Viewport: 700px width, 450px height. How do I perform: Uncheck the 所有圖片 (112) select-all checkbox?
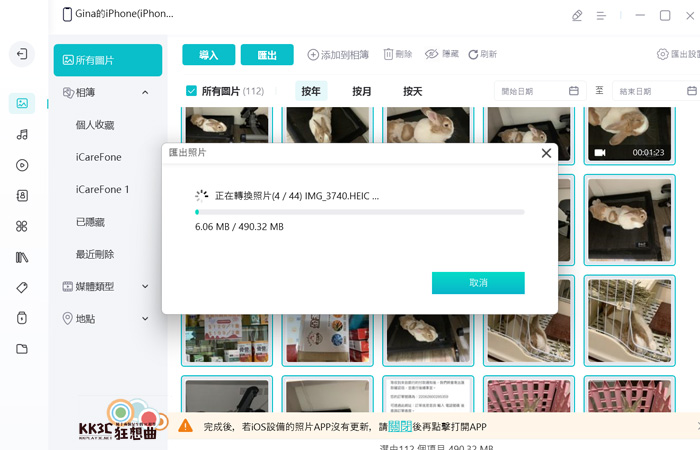click(x=191, y=91)
